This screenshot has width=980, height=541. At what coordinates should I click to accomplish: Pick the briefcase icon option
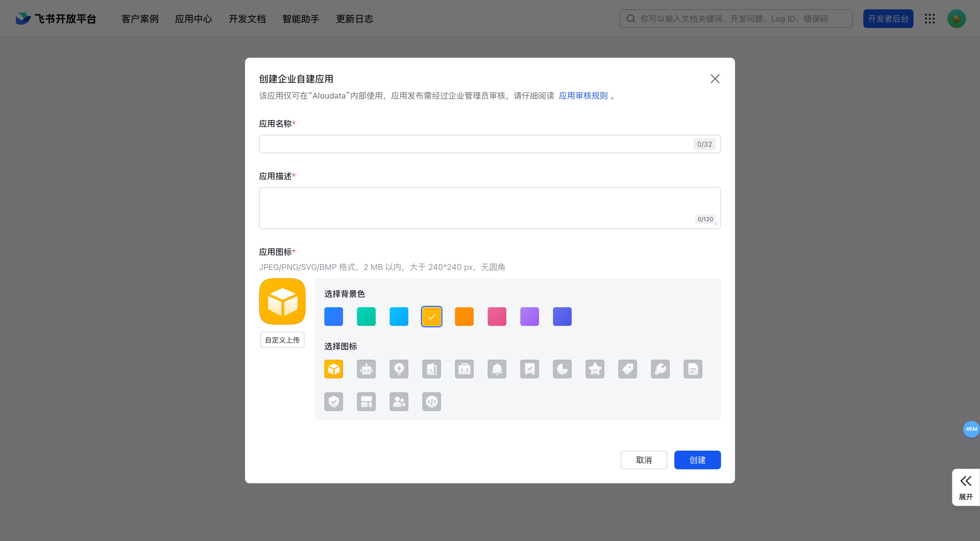(x=465, y=369)
